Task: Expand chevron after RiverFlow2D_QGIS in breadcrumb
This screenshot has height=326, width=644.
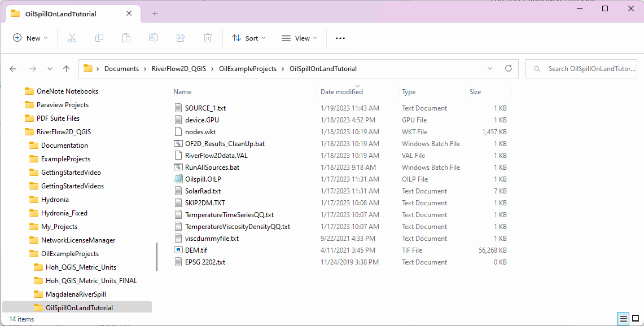Action: click(213, 69)
